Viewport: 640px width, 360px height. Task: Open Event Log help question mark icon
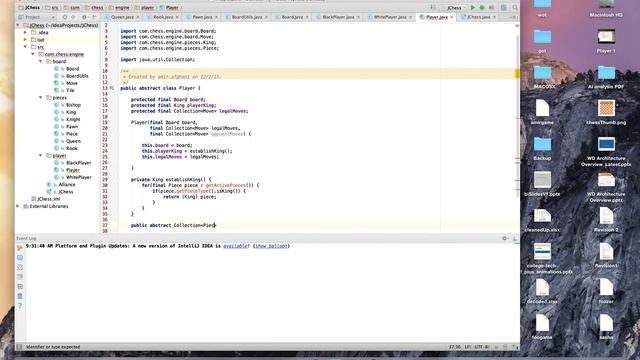[x=20, y=305]
